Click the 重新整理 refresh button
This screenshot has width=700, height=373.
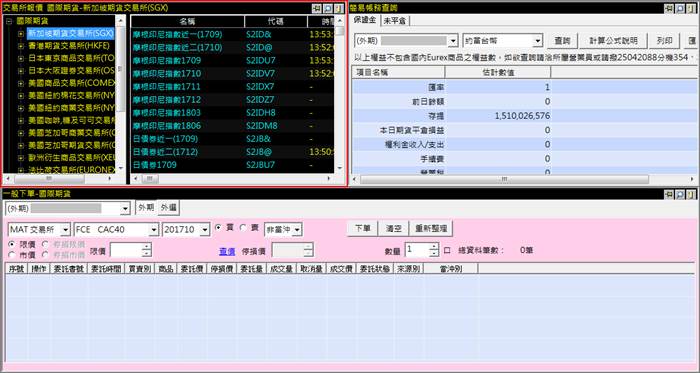[431, 228]
